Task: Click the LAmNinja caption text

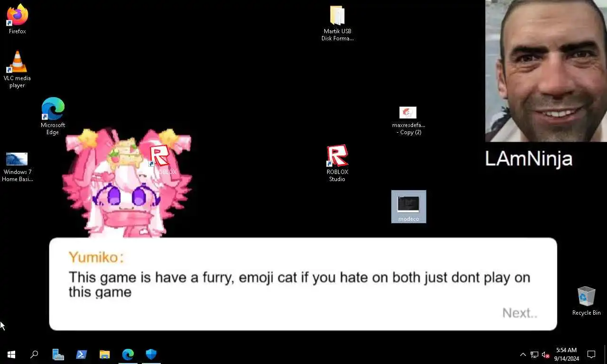Action: tap(528, 158)
